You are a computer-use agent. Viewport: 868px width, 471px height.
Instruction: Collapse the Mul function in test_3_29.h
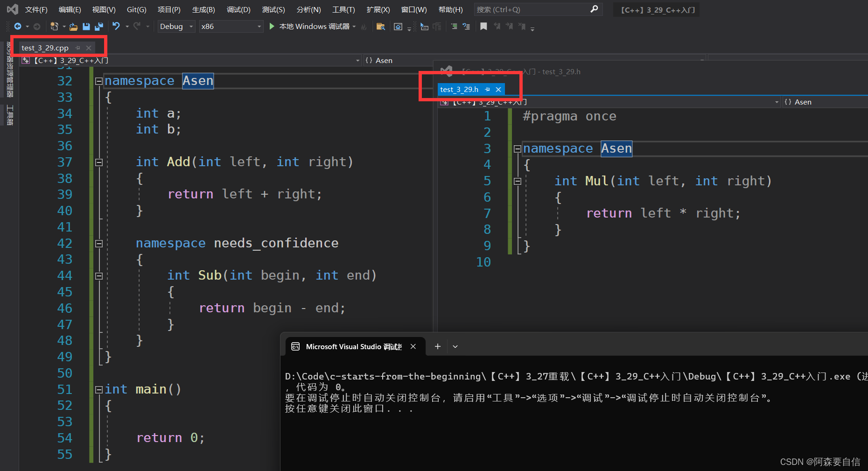(x=518, y=182)
